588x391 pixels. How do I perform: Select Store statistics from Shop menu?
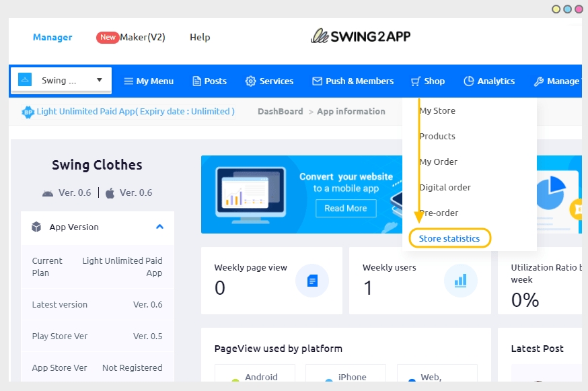[x=449, y=238]
